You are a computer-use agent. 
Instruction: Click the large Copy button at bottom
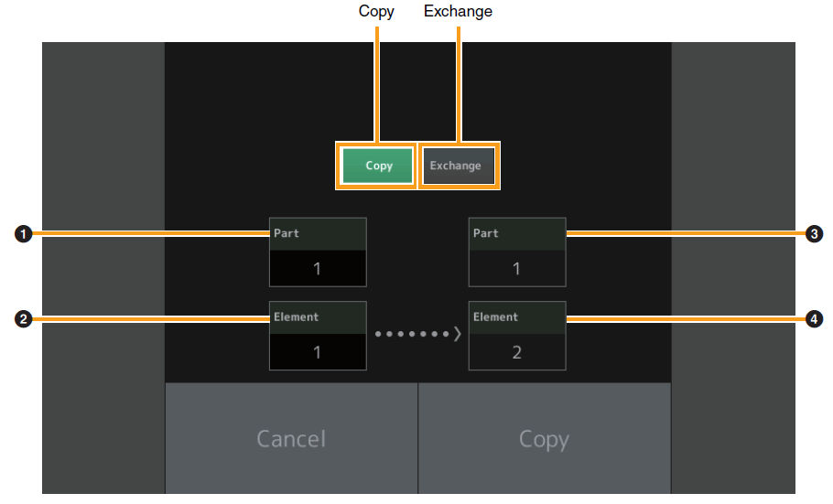(545, 439)
